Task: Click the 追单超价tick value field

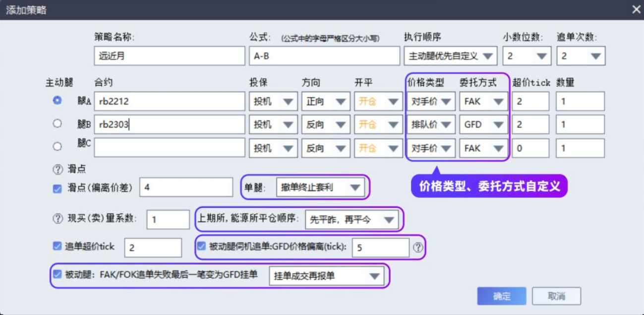Action: [153, 248]
